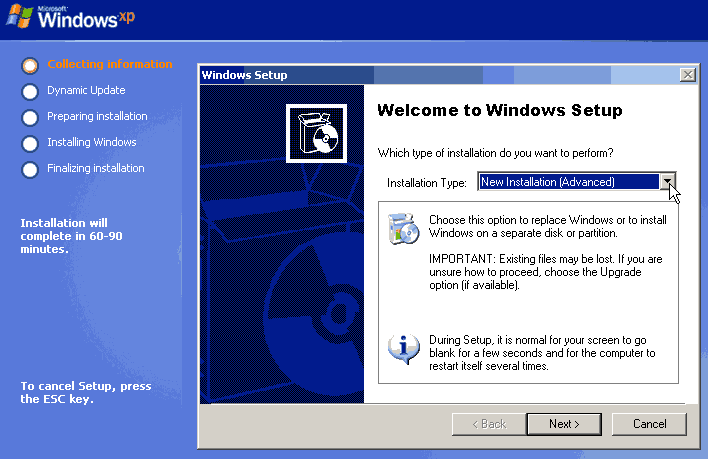Click the Cancel button
The width and height of the screenshot is (708, 459).
[x=649, y=424]
